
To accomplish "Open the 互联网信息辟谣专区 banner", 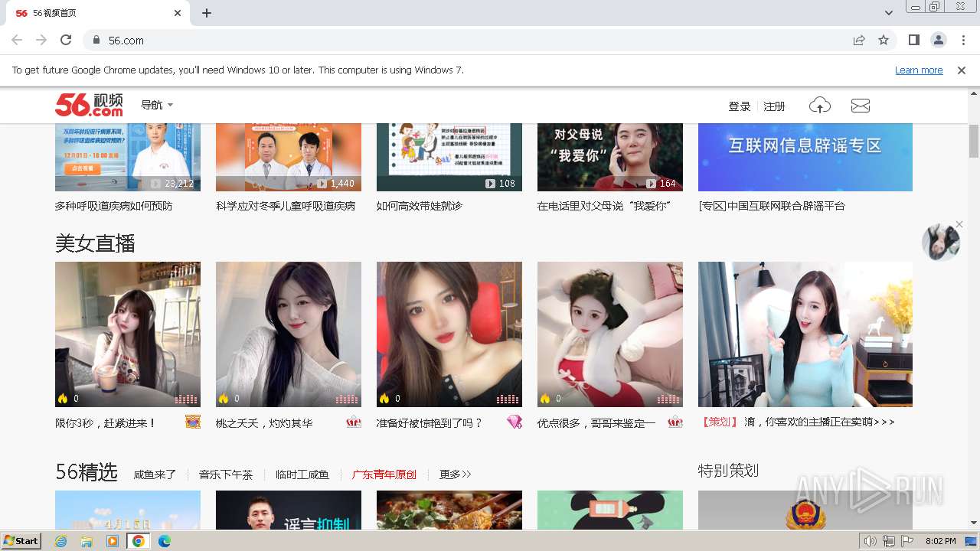I will pyautogui.click(x=805, y=157).
